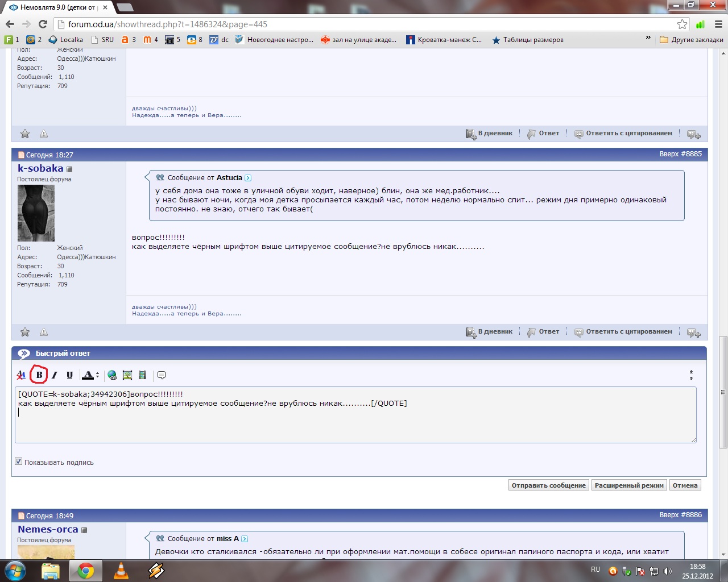Click the star icon under k-sobaka's post
Screen dimensions: 728x582
coord(25,332)
